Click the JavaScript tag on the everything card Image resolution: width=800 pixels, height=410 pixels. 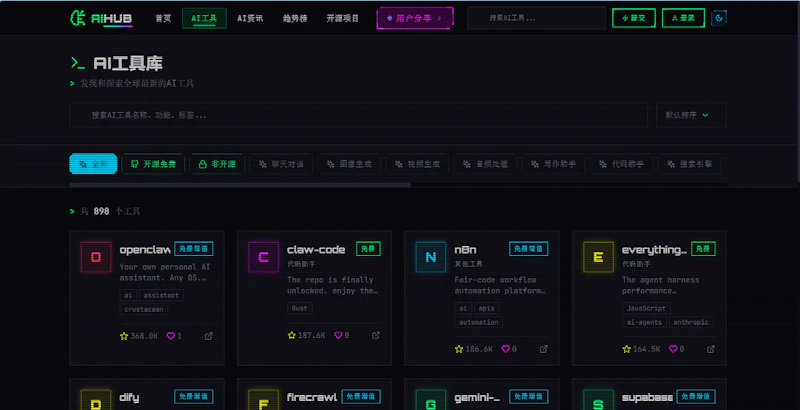point(646,309)
